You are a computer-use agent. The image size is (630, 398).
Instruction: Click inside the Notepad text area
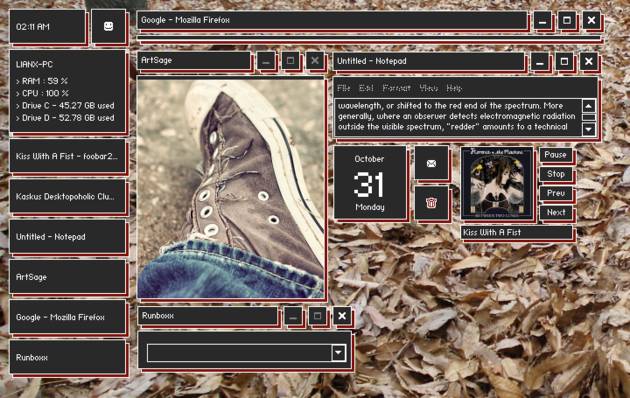click(x=458, y=117)
